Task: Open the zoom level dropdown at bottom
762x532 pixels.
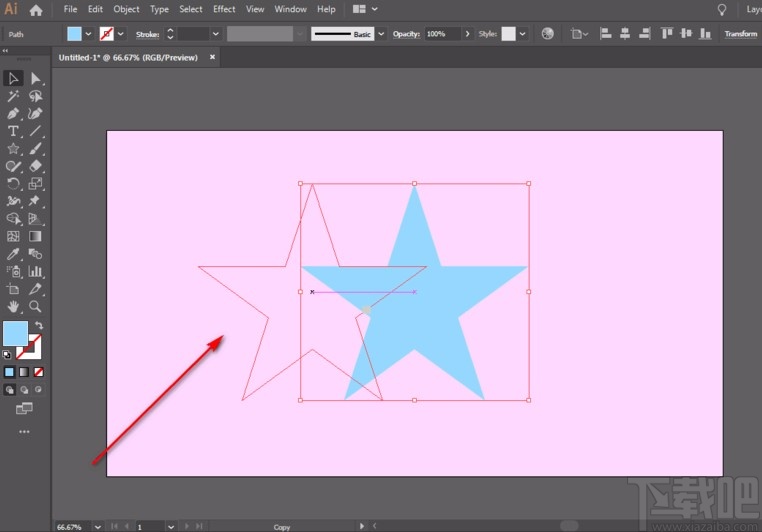Action: pyautogui.click(x=98, y=527)
